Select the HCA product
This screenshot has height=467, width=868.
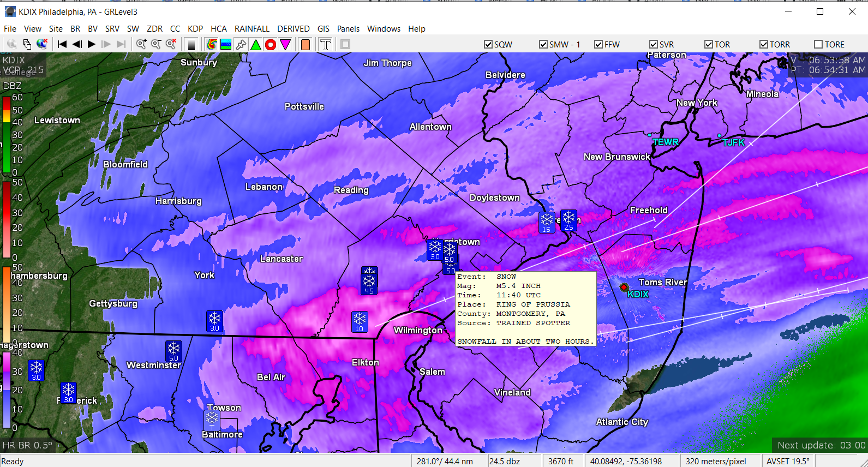(219, 29)
